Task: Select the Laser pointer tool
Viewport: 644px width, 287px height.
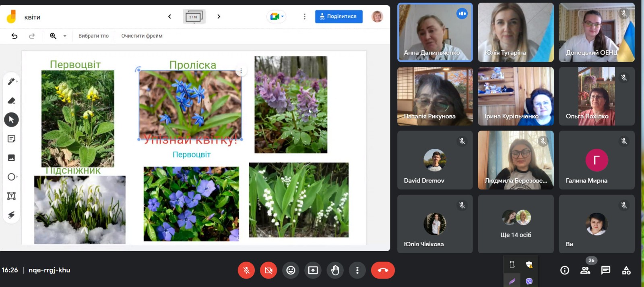Action: coord(11,215)
